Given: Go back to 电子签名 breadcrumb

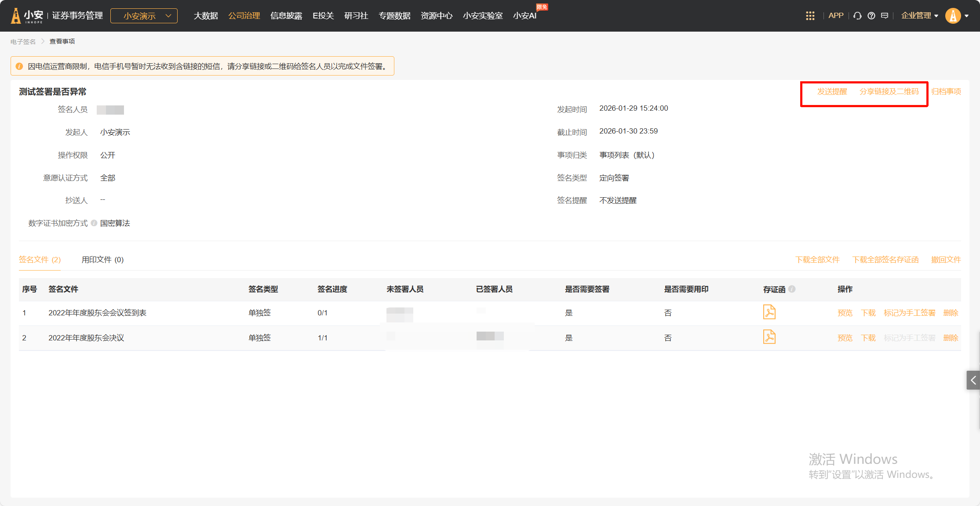Looking at the screenshot, I should 23,42.
